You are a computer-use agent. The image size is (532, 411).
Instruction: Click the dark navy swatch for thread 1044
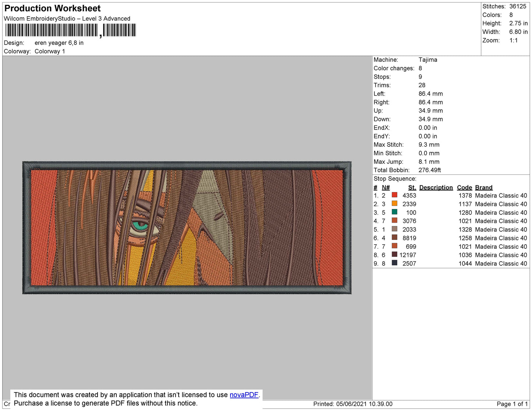[x=395, y=263]
